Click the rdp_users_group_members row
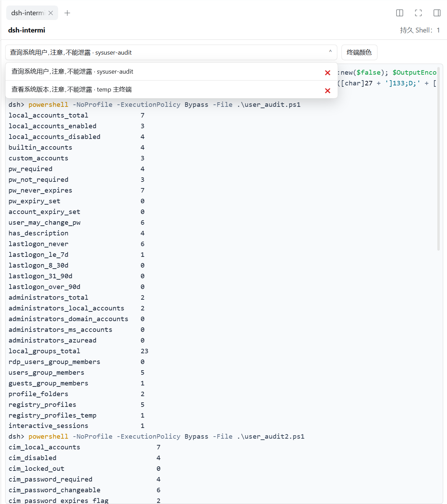 76,362
